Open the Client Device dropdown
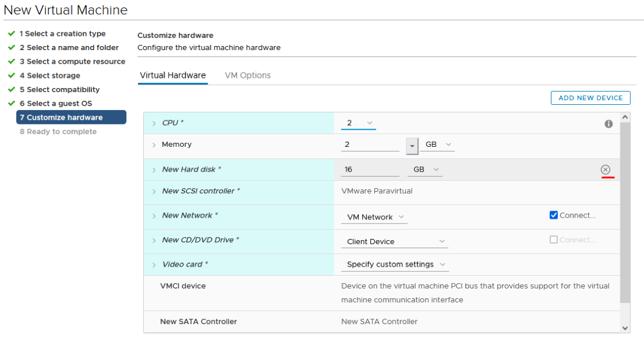This screenshot has height=338, width=644. 394,241
